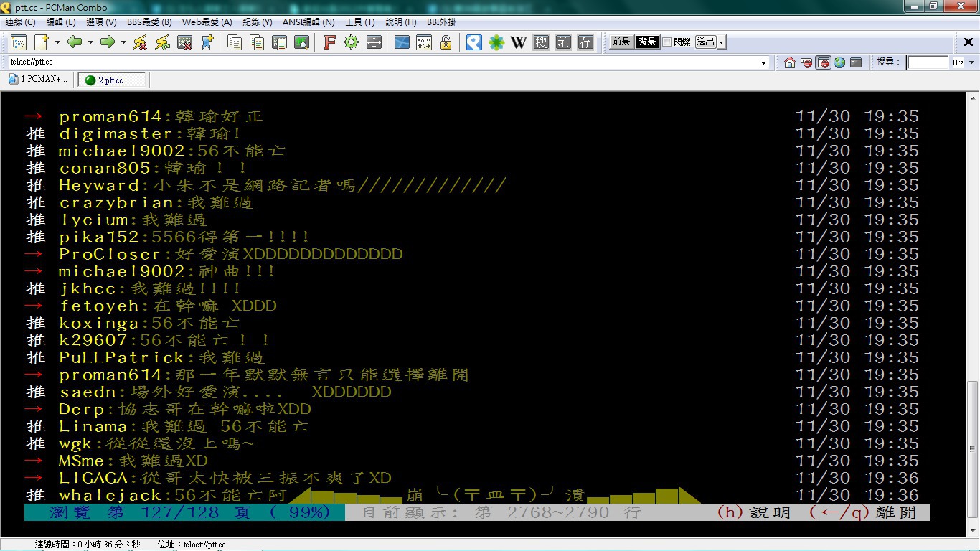The image size is (980, 551).
Task: Expand the forward history dropdown arrow
Action: (x=123, y=42)
